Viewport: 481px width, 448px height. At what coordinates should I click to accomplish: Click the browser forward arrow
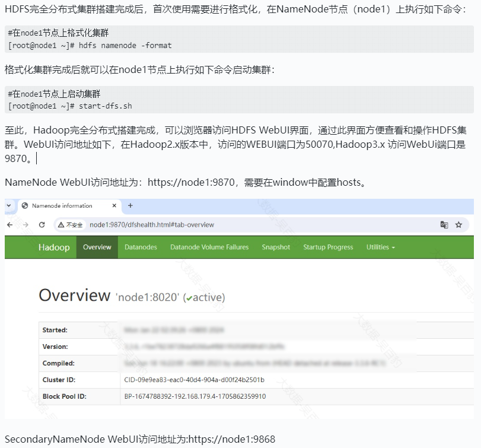tap(26, 225)
